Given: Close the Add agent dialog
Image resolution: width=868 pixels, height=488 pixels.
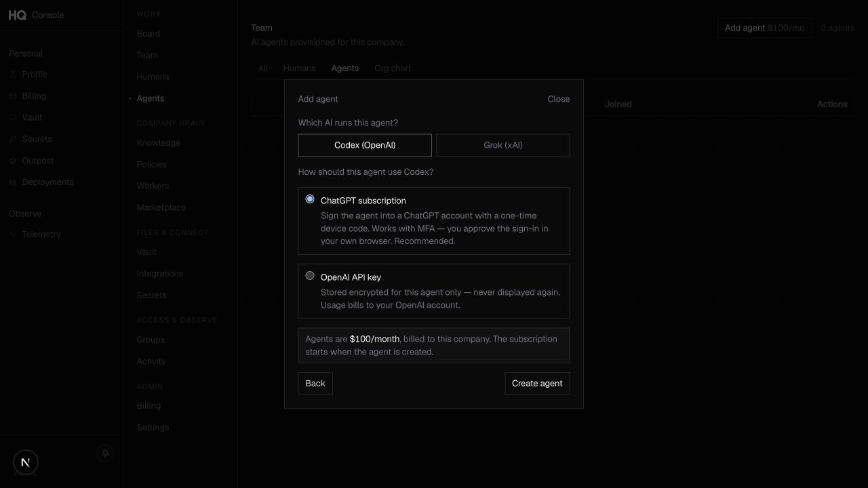Looking at the screenshot, I should tap(559, 99).
